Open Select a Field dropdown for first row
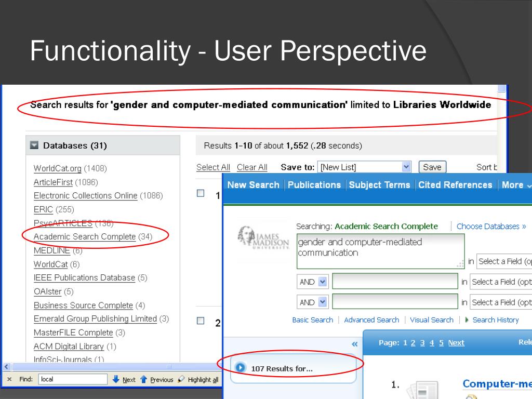Image resolution: width=532 pixels, height=399 pixels. [504, 261]
